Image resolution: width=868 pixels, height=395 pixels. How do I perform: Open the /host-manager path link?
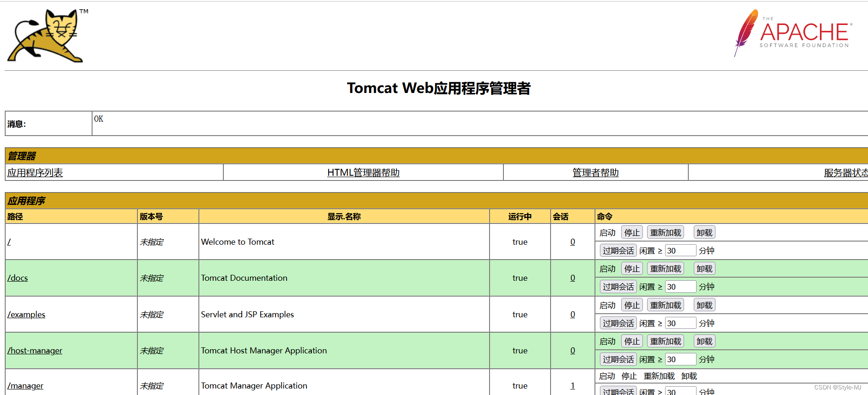coord(35,351)
